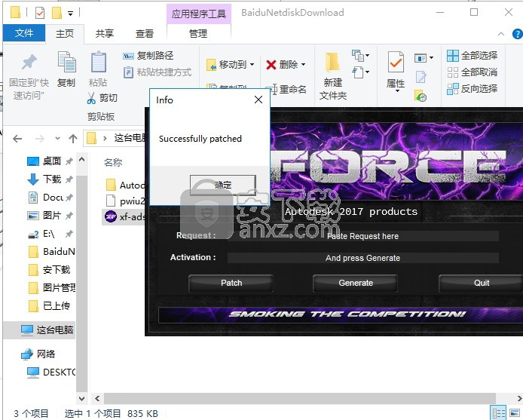Screen dimensions: 523x420
Task: Switch to the Home tab
Action: [x=64, y=33]
